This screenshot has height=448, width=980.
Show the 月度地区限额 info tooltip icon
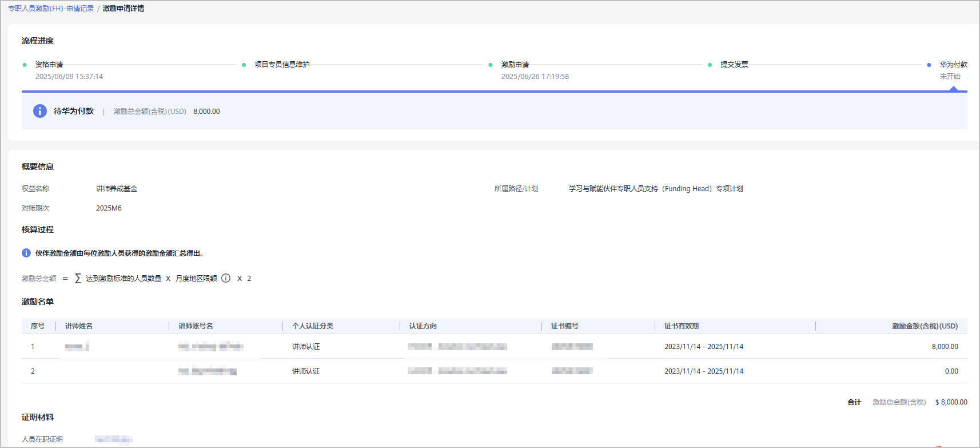coord(226,279)
